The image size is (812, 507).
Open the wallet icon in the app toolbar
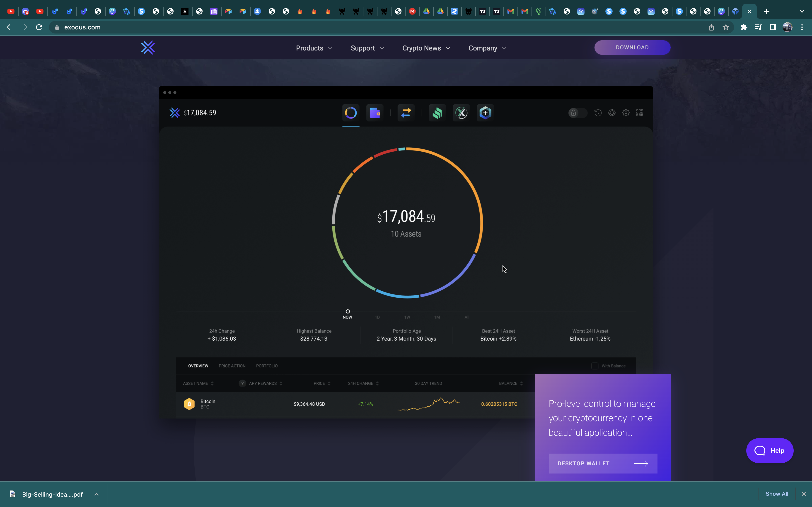[375, 113]
